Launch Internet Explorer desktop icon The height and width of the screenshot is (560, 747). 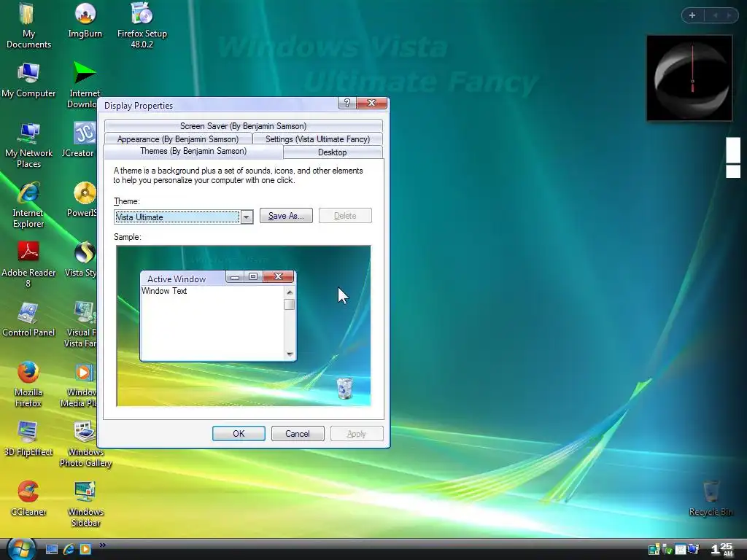(28, 205)
